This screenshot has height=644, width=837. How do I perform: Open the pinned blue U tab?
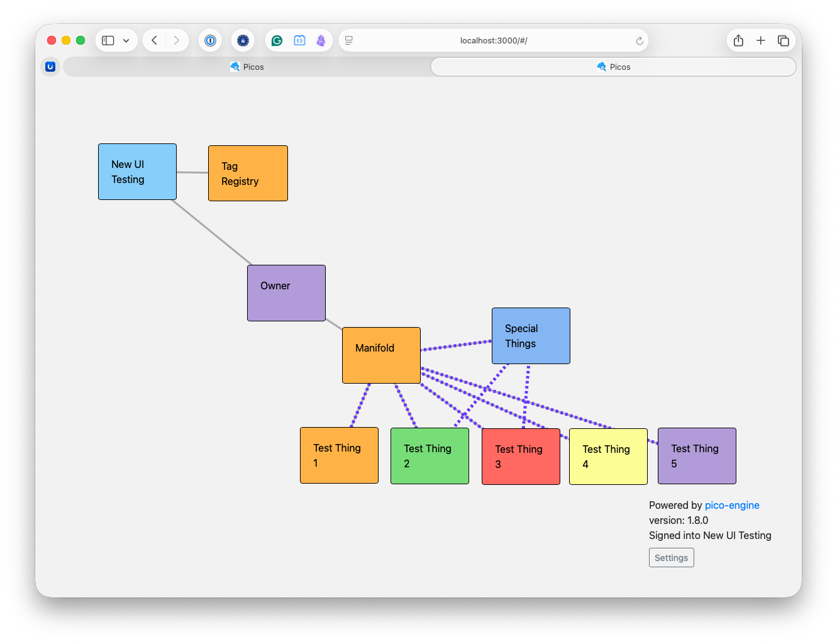(50, 67)
